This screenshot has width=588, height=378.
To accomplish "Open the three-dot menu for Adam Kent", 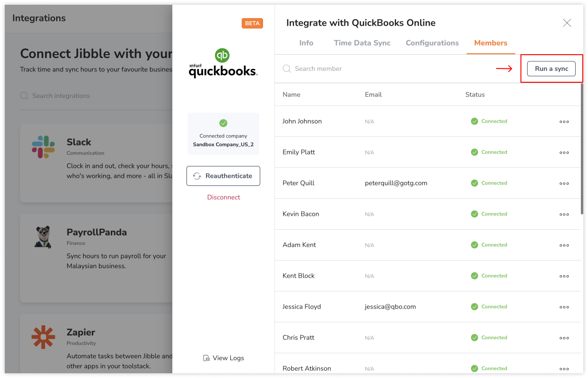I will point(564,245).
